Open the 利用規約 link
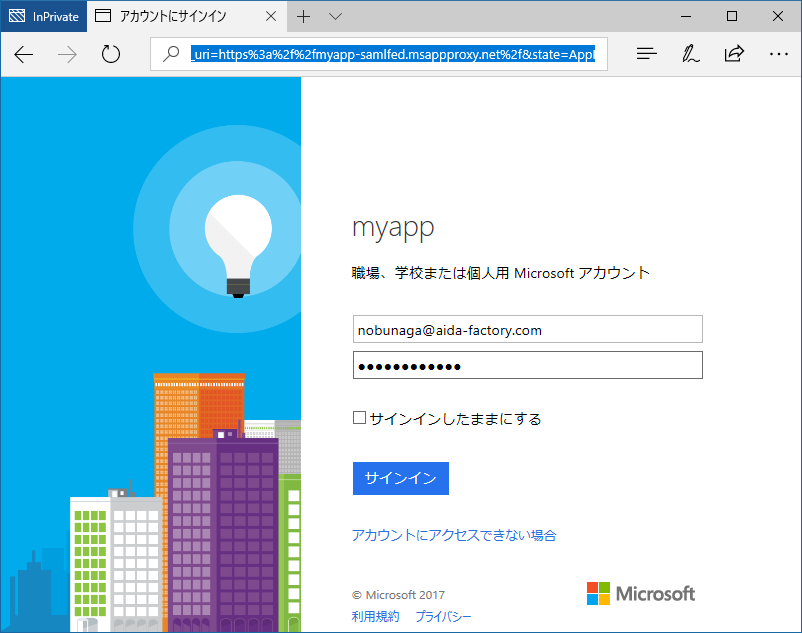This screenshot has height=633, width=802. tap(375, 616)
